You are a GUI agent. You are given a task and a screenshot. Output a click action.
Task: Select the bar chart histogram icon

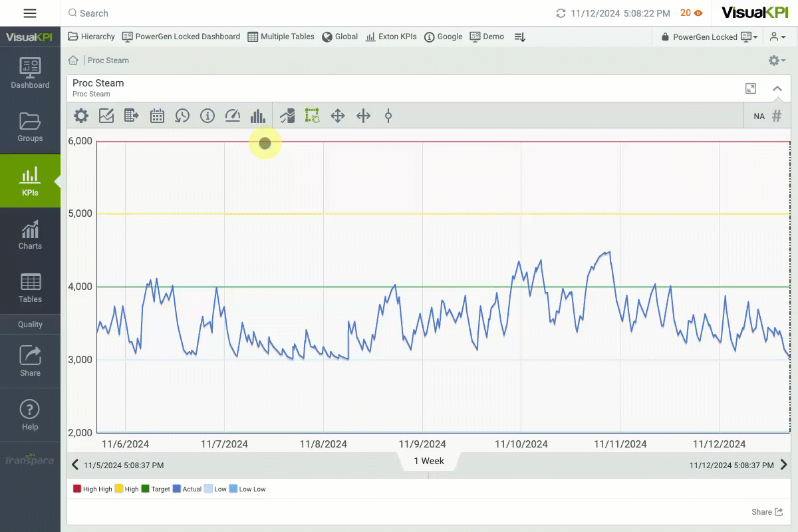click(x=257, y=116)
